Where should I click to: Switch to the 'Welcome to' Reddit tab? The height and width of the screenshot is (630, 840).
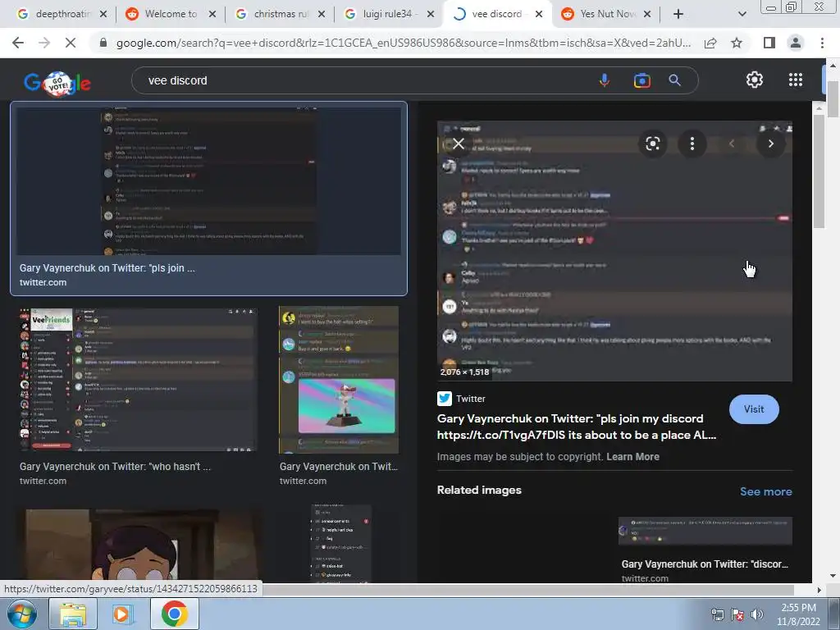click(171, 14)
